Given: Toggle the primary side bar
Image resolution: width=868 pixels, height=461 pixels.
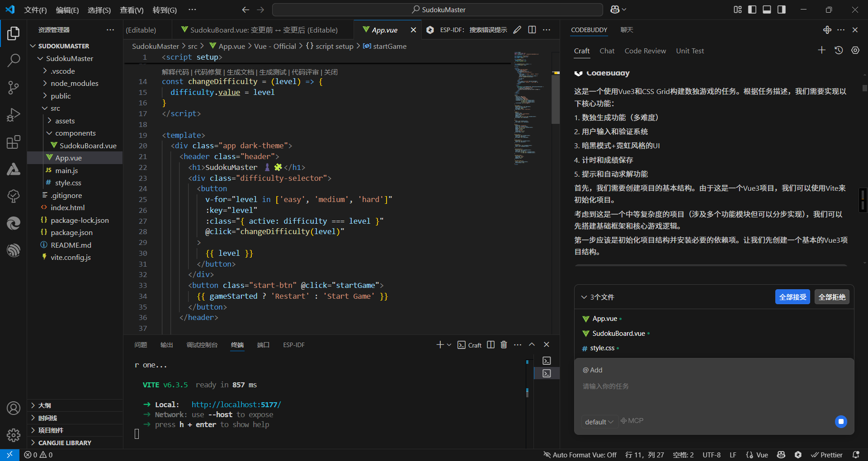Looking at the screenshot, I should click(x=752, y=9).
